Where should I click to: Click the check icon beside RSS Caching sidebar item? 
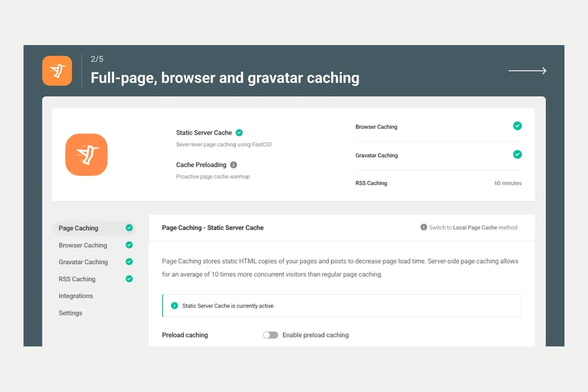pos(129,279)
